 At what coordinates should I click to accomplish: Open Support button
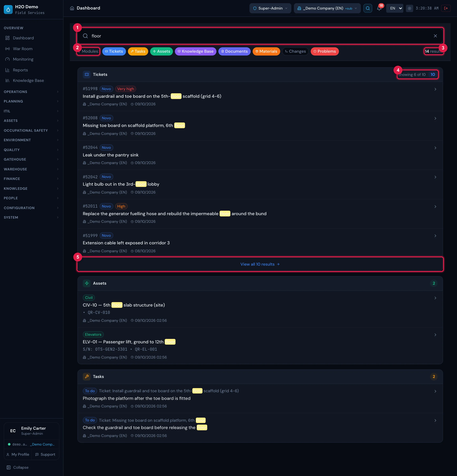click(45, 454)
